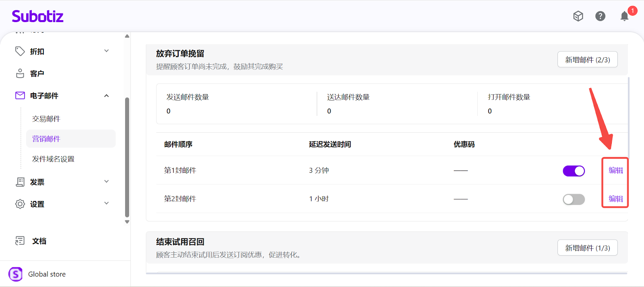The width and height of the screenshot is (644, 287).
Task: Open 发件域名设置 in the sidebar
Action: click(53, 159)
